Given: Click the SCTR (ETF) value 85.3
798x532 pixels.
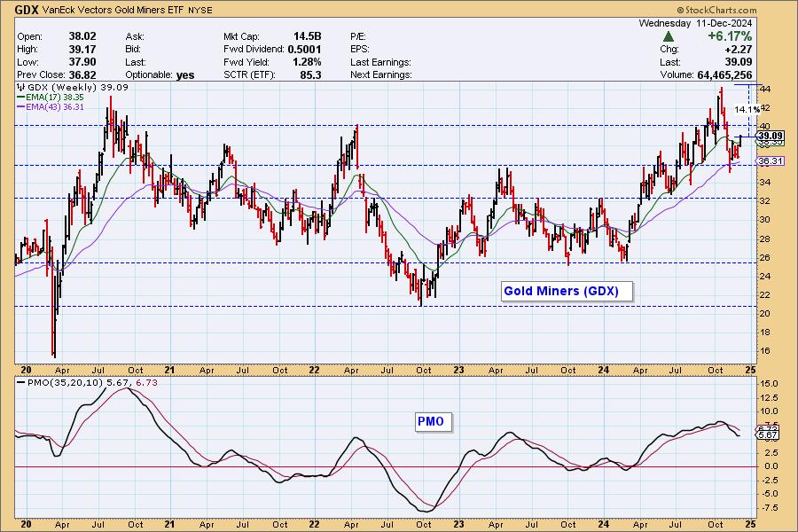Looking at the screenshot, I should click(311, 74).
